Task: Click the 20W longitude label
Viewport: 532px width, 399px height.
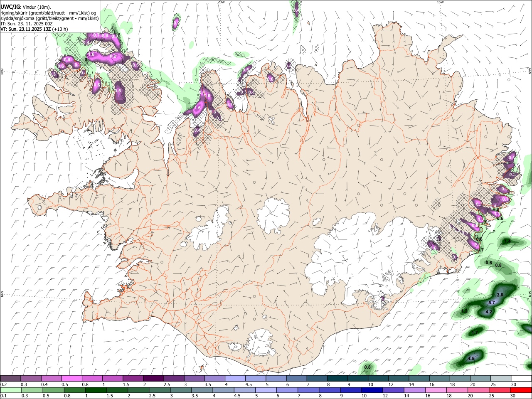Action: [221, 2]
